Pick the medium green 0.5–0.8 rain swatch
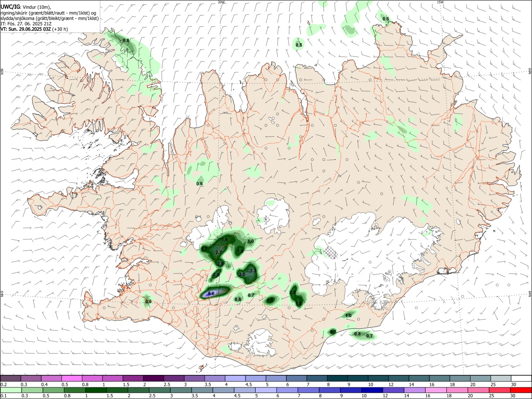This screenshot has height=399, width=532. coord(53,390)
